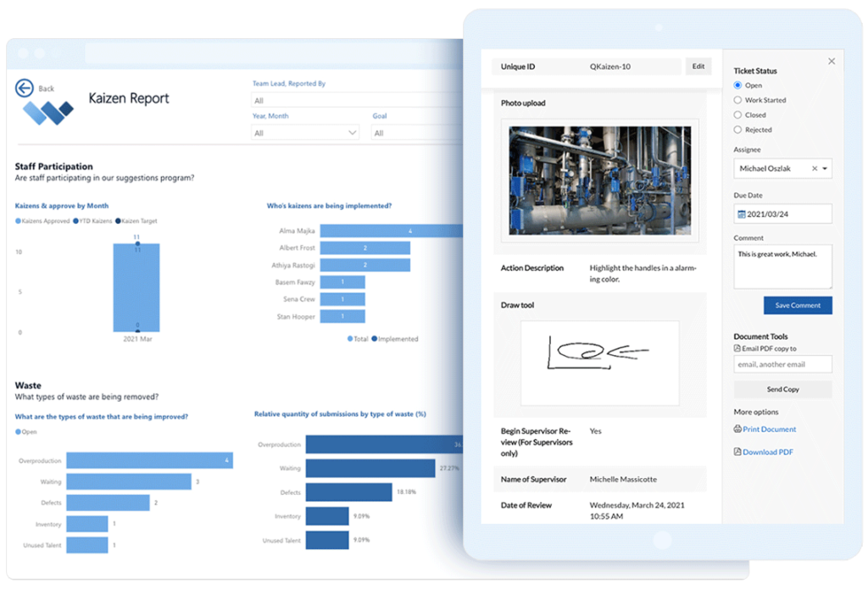Select the Open ticket status

click(x=737, y=86)
